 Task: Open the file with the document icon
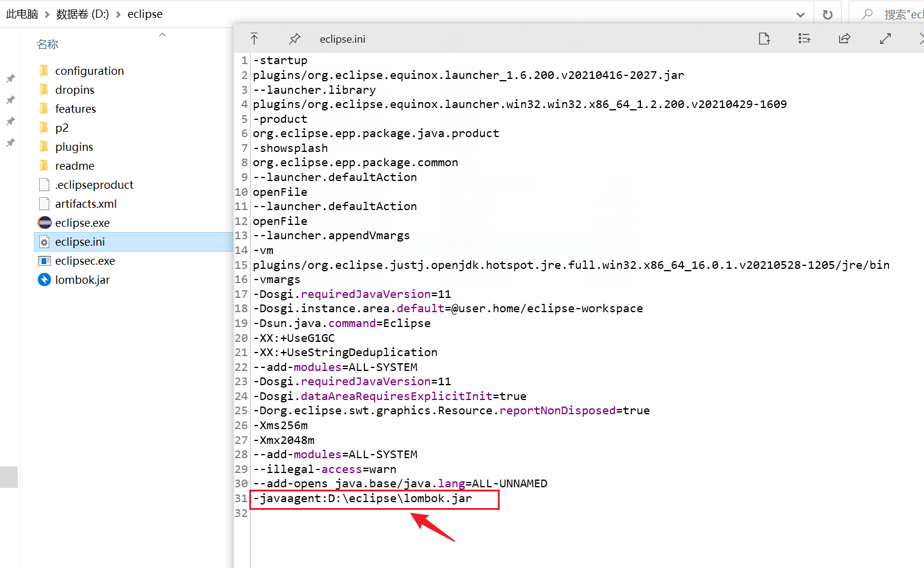pyautogui.click(x=764, y=39)
